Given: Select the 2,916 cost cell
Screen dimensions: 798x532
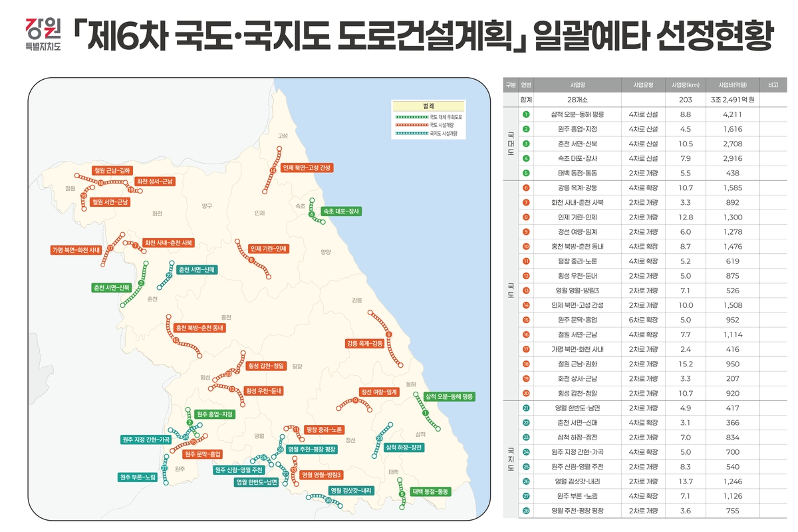Looking at the screenshot, I should point(732,158).
